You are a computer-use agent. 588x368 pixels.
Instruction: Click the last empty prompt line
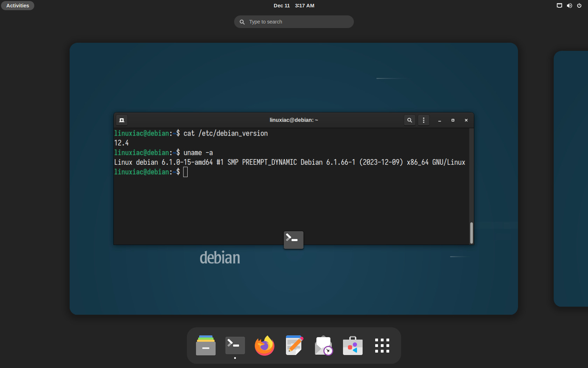point(151,172)
